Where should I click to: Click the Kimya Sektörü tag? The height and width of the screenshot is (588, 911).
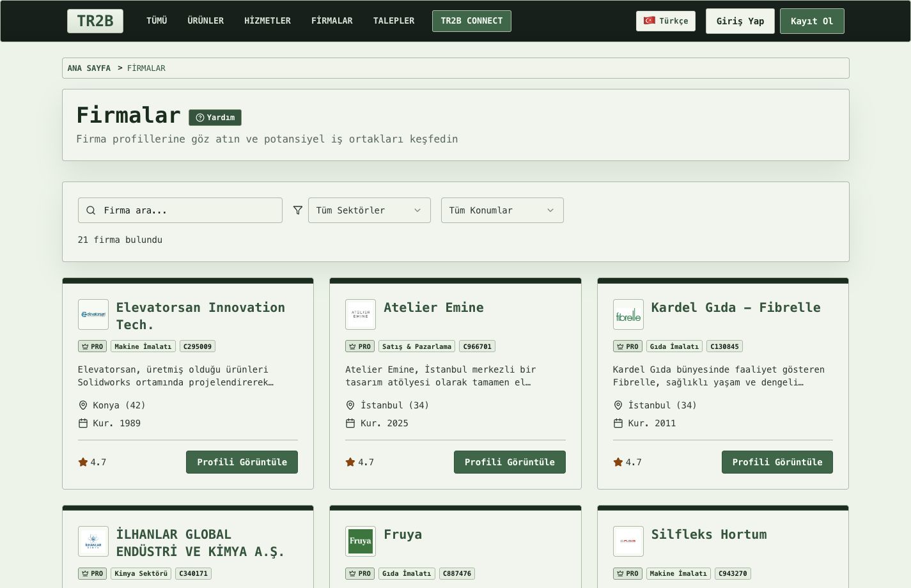tap(141, 573)
